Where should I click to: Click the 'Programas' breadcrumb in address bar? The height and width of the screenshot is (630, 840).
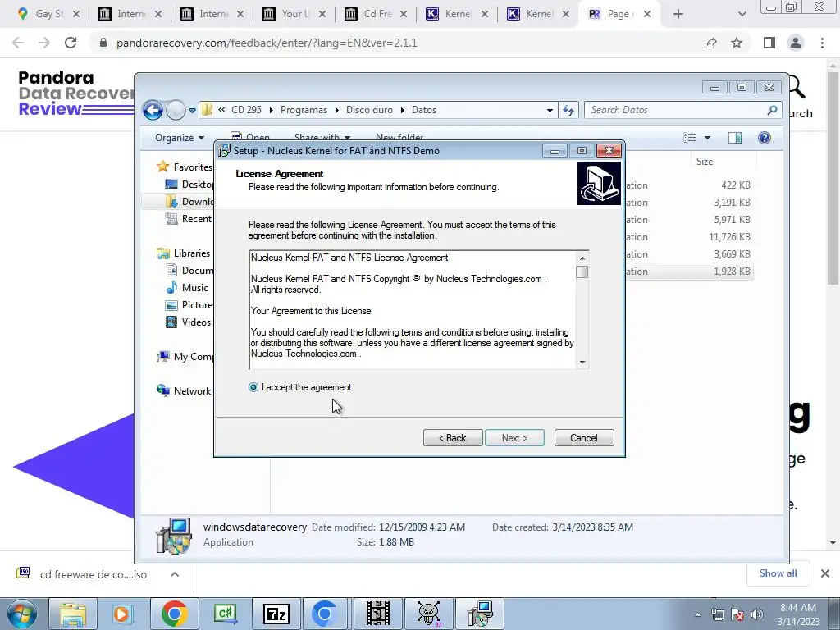point(304,110)
